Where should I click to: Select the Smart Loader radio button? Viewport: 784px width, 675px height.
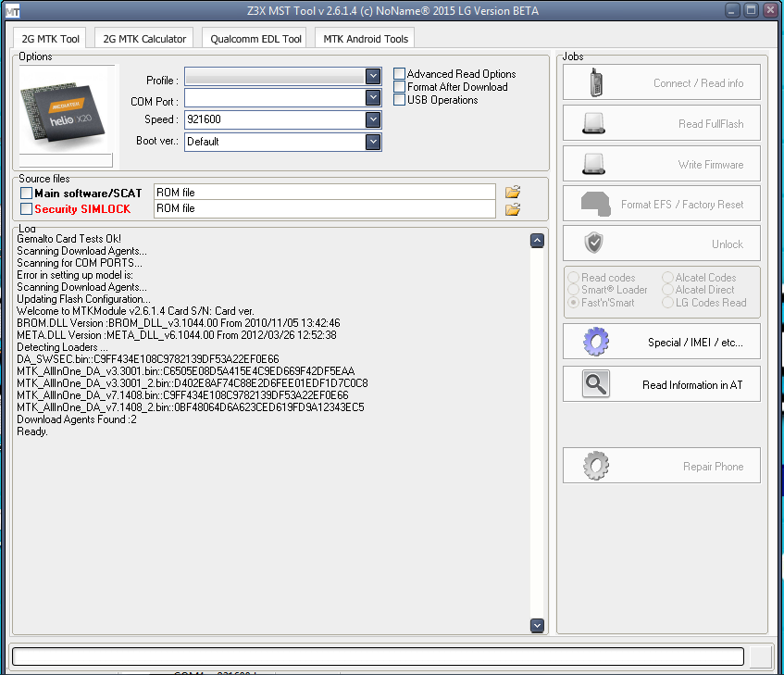tap(574, 290)
